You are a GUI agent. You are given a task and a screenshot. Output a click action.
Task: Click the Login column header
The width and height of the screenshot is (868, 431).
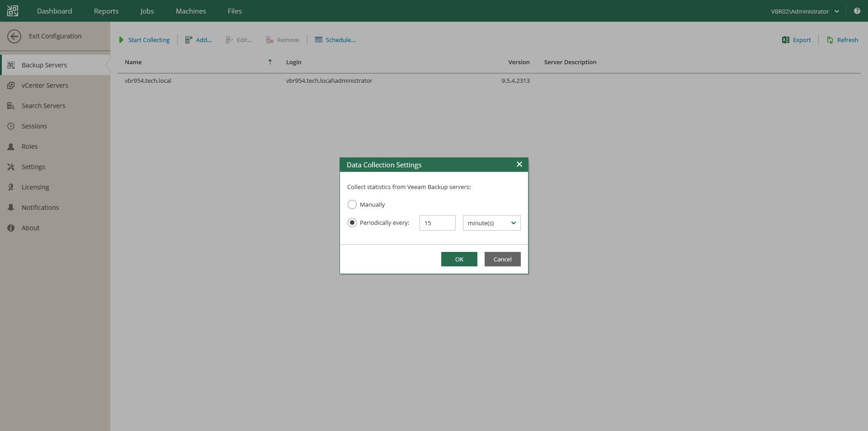pos(293,62)
